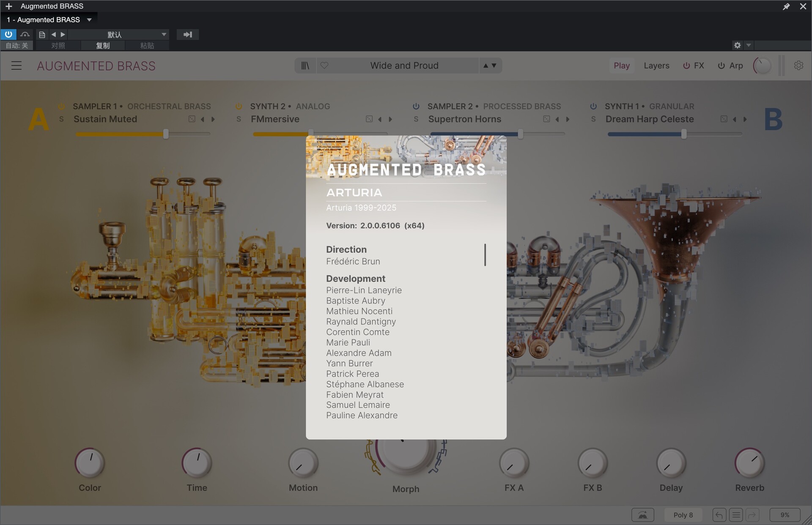This screenshot has width=812, height=525.
Task: Open Wide and Proud preset name menu
Action: click(x=404, y=66)
